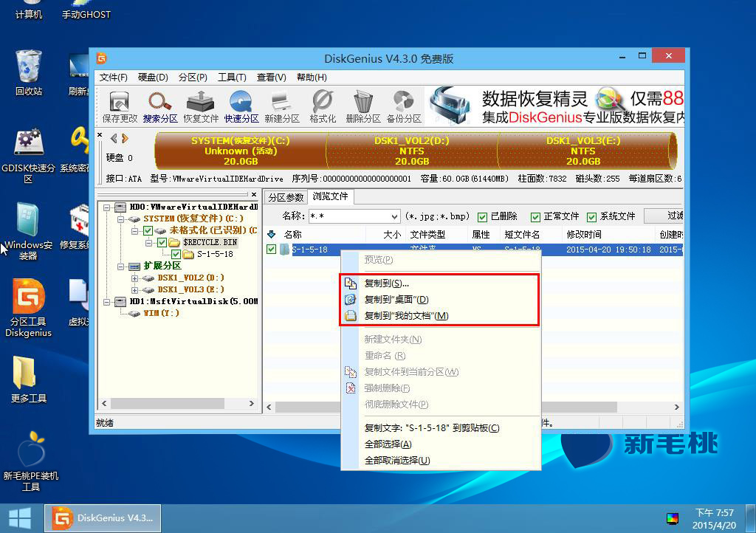Uncheck the S-1-5-18 row checkbox in the file list
This screenshot has width=756, height=533.
tap(272, 249)
